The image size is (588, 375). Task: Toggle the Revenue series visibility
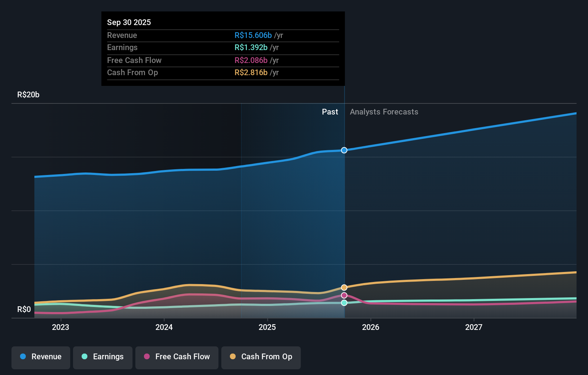tap(40, 357)
